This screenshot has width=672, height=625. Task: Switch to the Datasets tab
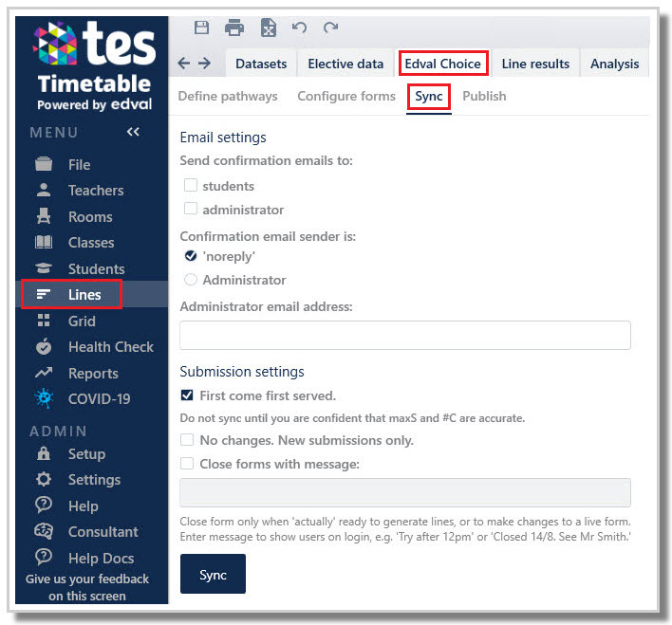click(x=261, y=64)
